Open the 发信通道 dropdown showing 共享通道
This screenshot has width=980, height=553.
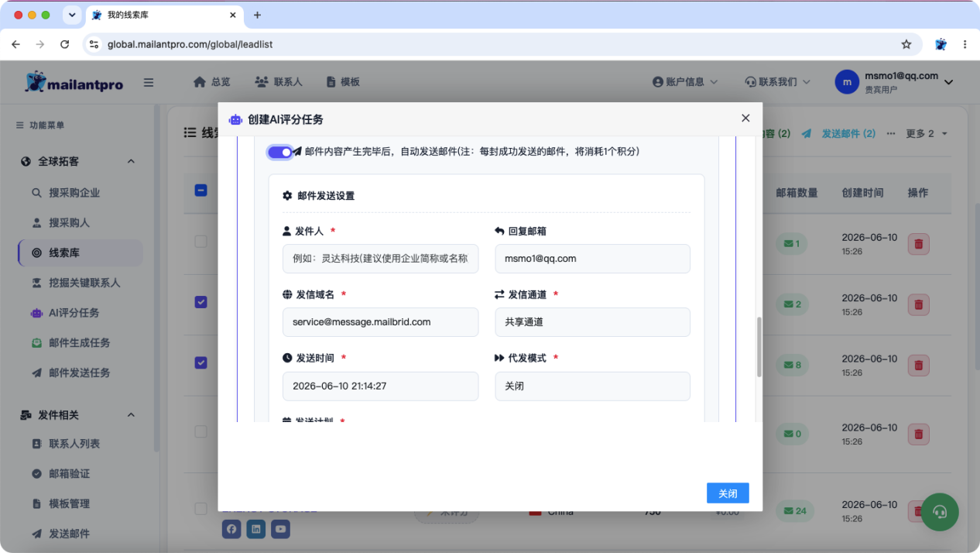[592, 322]
